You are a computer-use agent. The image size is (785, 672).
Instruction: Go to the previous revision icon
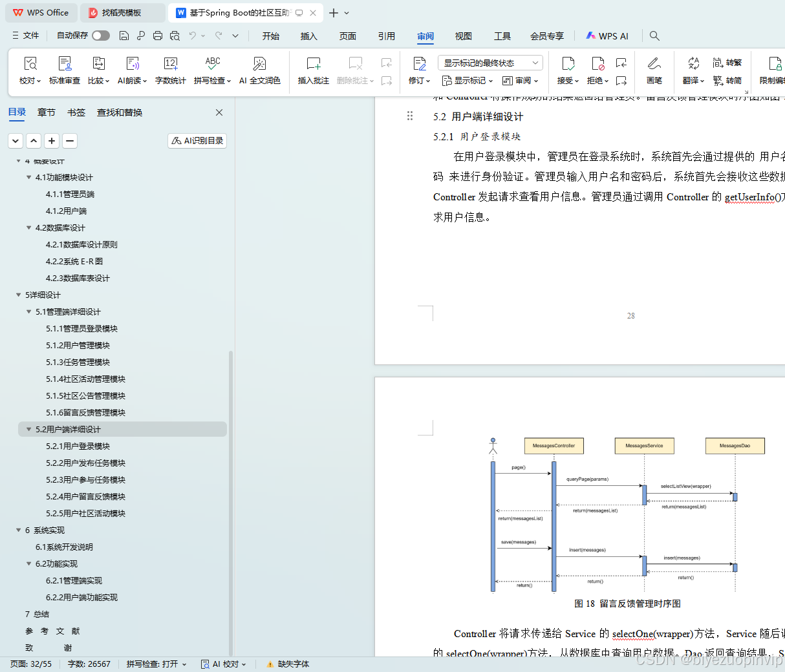[x=621, y=63]
